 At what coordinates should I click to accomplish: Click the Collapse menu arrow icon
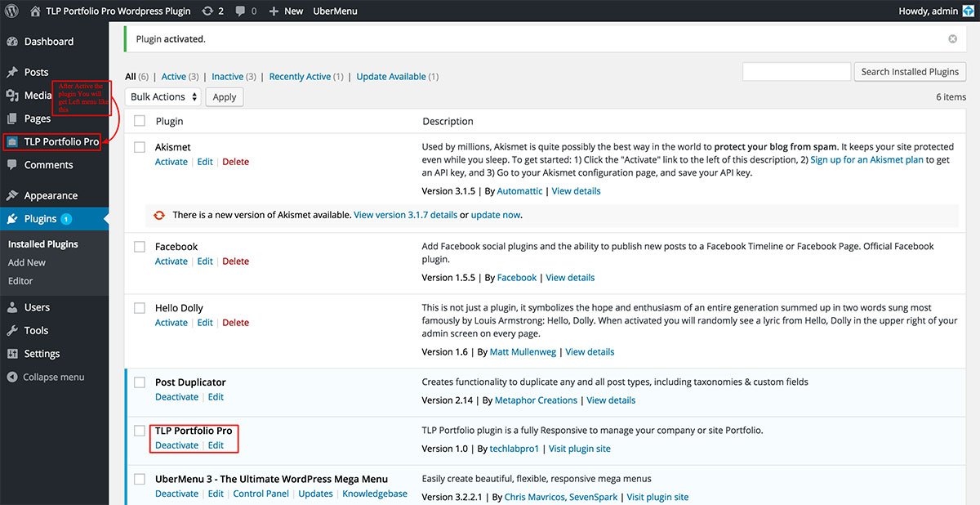[x=12, y=377]
